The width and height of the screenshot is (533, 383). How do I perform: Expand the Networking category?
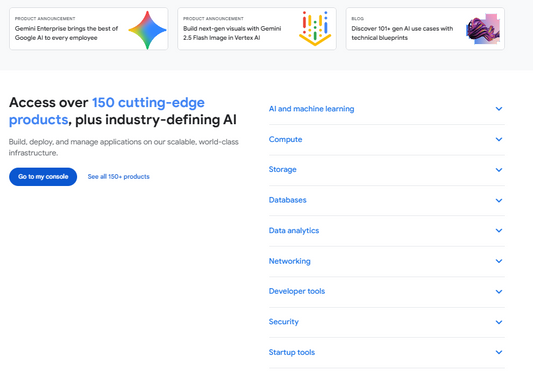point(386,261)
